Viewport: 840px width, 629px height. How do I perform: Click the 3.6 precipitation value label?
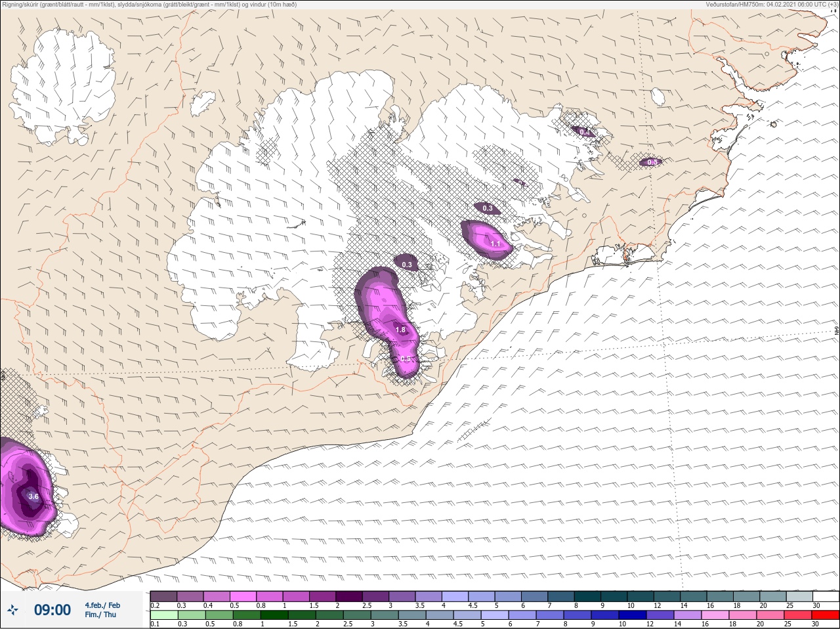click(33, 496)
